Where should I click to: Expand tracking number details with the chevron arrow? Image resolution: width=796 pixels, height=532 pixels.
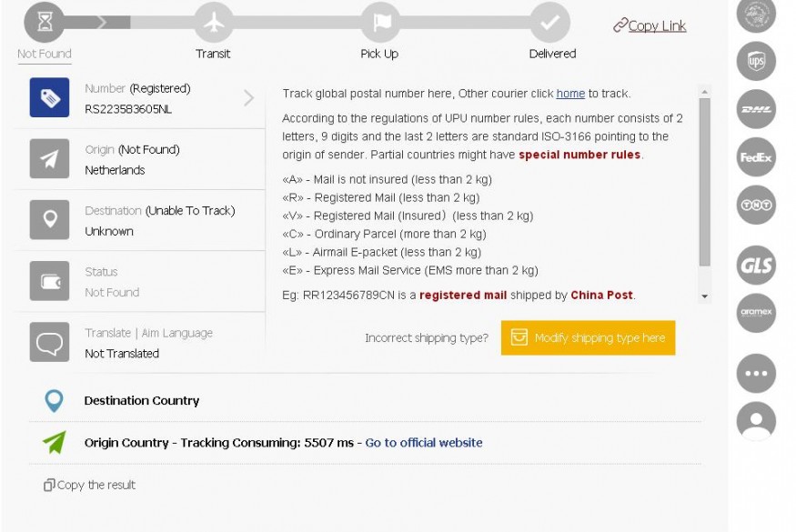tap(248, 97)
